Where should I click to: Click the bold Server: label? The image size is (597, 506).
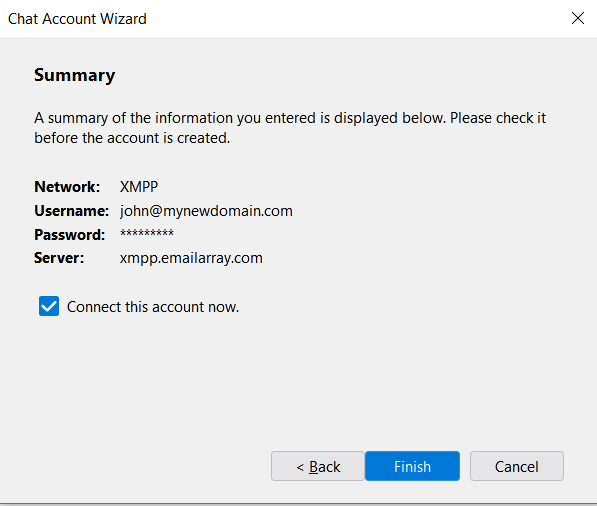59,258
